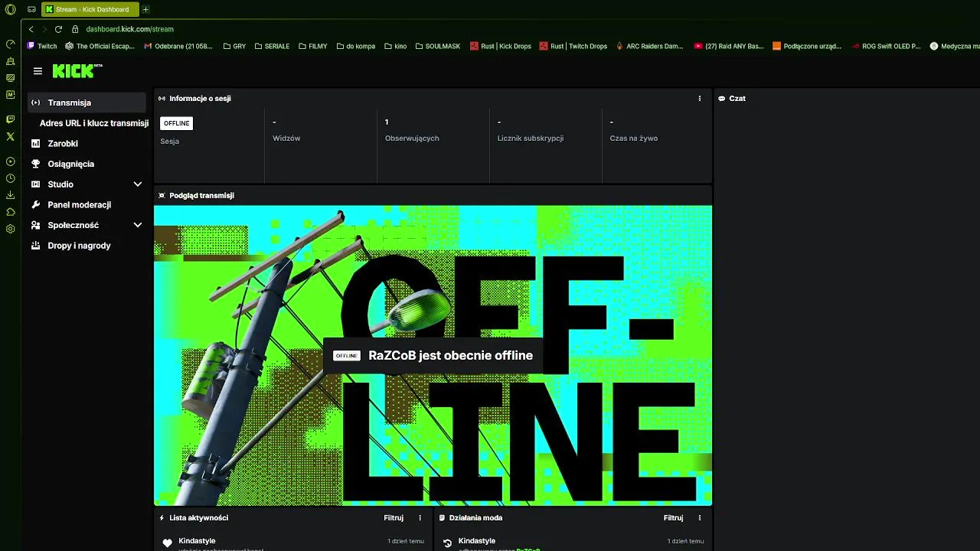The image size is (980, 551).
Task: Switch to Stream - Kick Dashboard tab
Action: coord(90,9)
